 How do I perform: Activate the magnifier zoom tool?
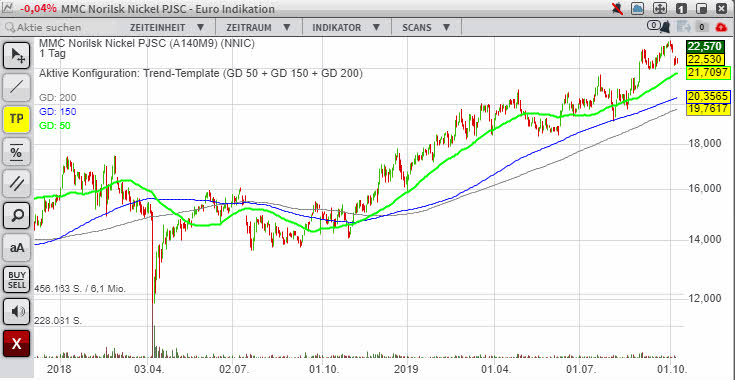pos(17,216)
